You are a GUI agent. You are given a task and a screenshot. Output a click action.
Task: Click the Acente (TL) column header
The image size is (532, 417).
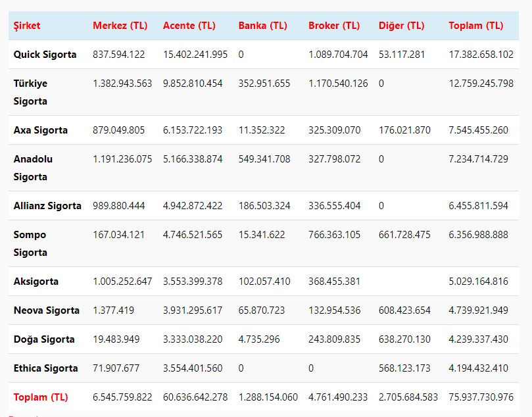189,26
